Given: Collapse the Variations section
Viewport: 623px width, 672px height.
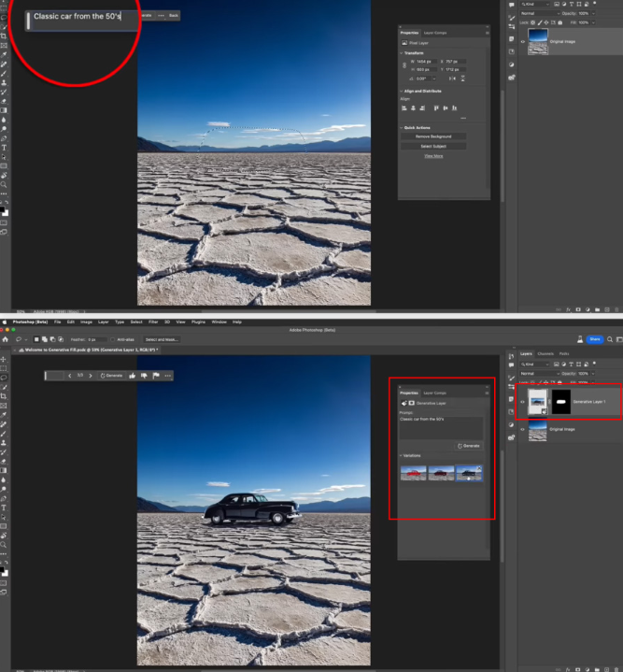Looking at the screenshot, I should 402,455.
